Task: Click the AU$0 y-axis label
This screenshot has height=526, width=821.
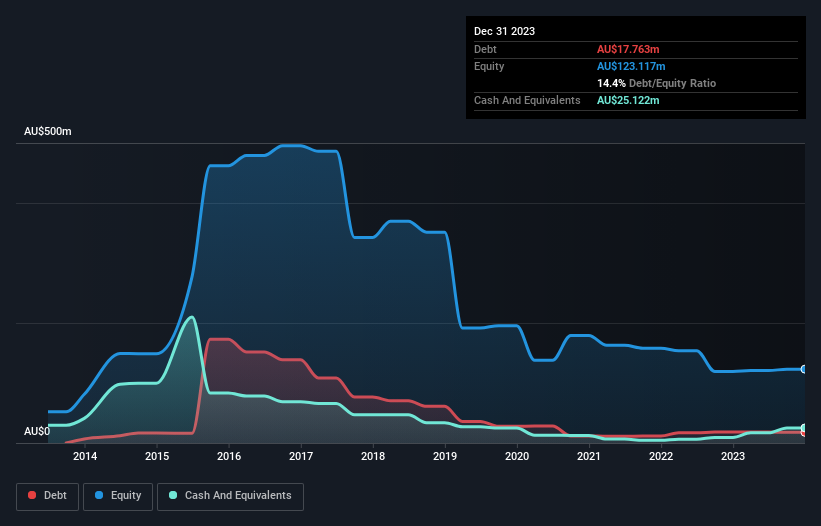Action: [x=37, y=431]
